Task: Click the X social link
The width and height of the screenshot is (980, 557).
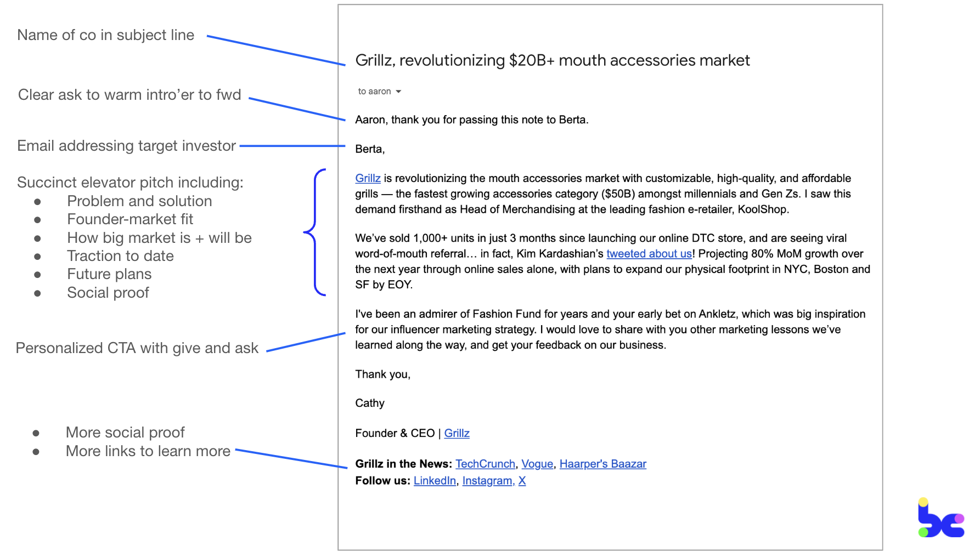Action: (x=522, y=481)
